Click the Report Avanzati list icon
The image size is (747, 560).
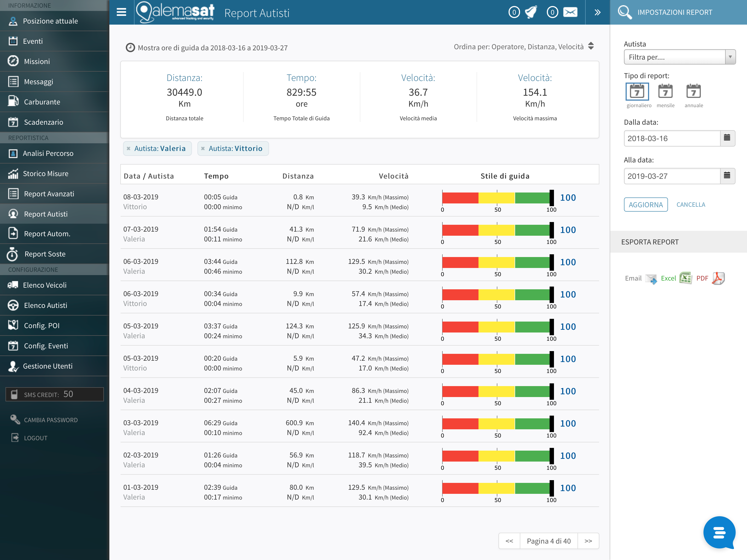[x=13, y=194]
